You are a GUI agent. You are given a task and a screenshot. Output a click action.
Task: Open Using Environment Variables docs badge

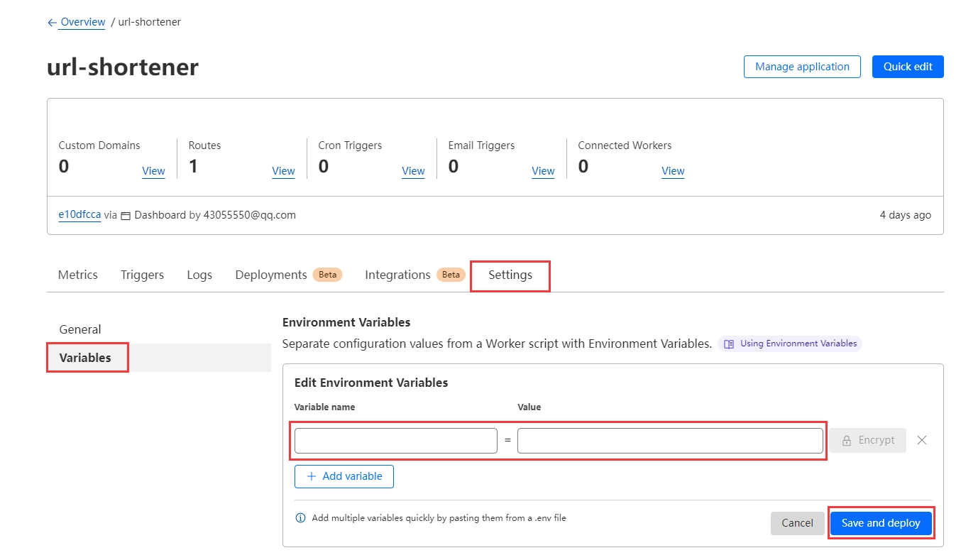pos(790,344)
